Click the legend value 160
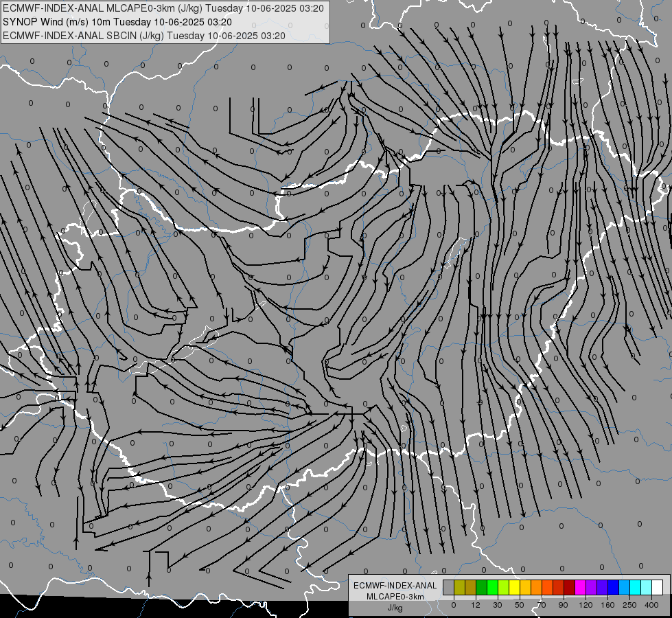Screen dimensions: 672x618 (607, 605)
